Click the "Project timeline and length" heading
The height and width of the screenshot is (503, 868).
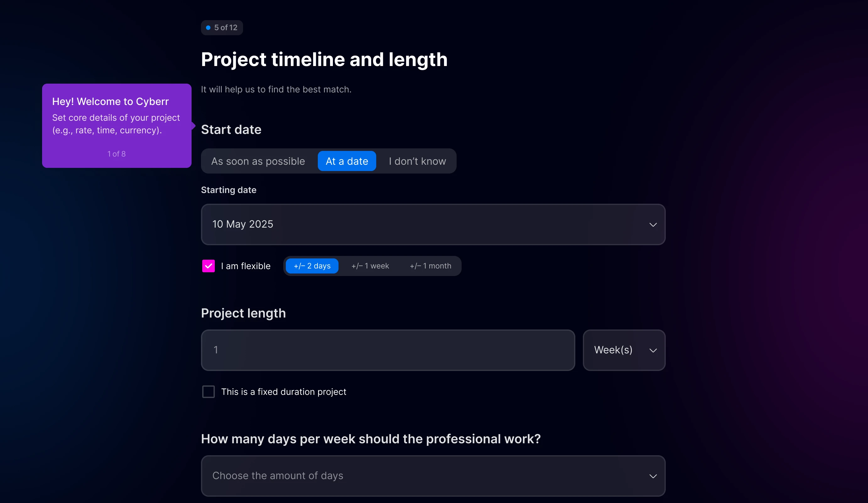click(x=324, y=59)
